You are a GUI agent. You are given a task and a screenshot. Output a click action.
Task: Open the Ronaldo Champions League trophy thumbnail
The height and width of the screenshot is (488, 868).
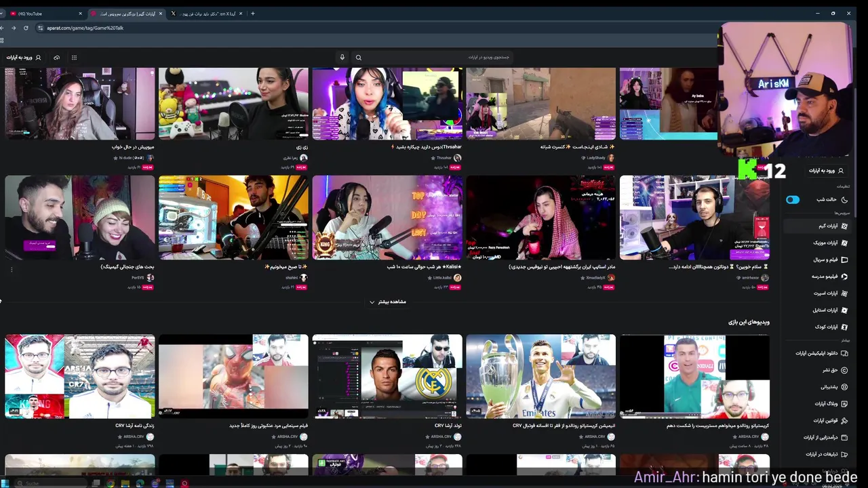click(x=541, y=376)
